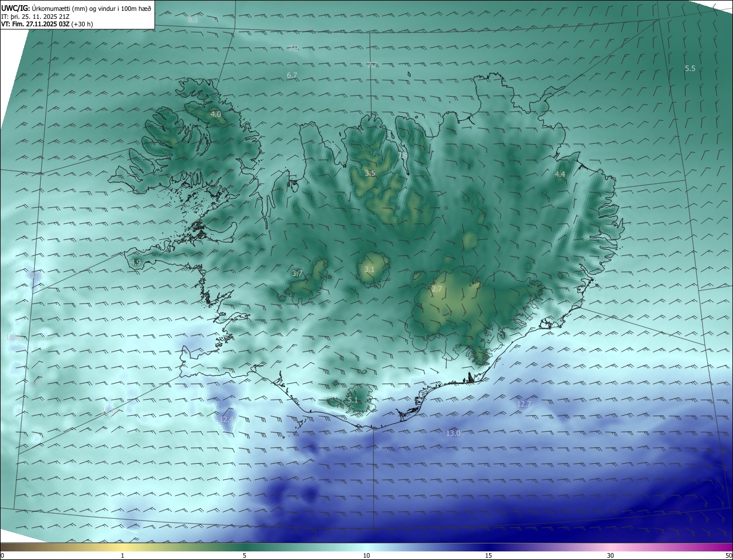Click the color scale tick labeled 30
This screenshot has width=733, height=560.
610,555
